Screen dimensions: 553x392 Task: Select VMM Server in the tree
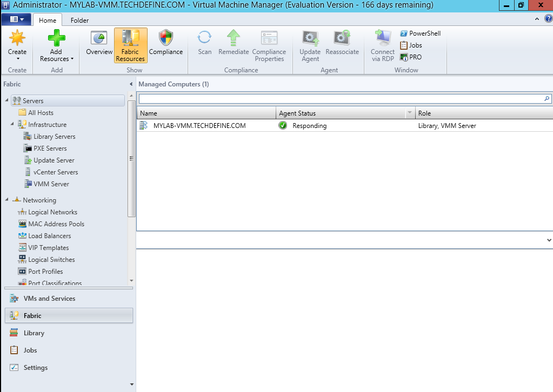(x=46, y=184)
